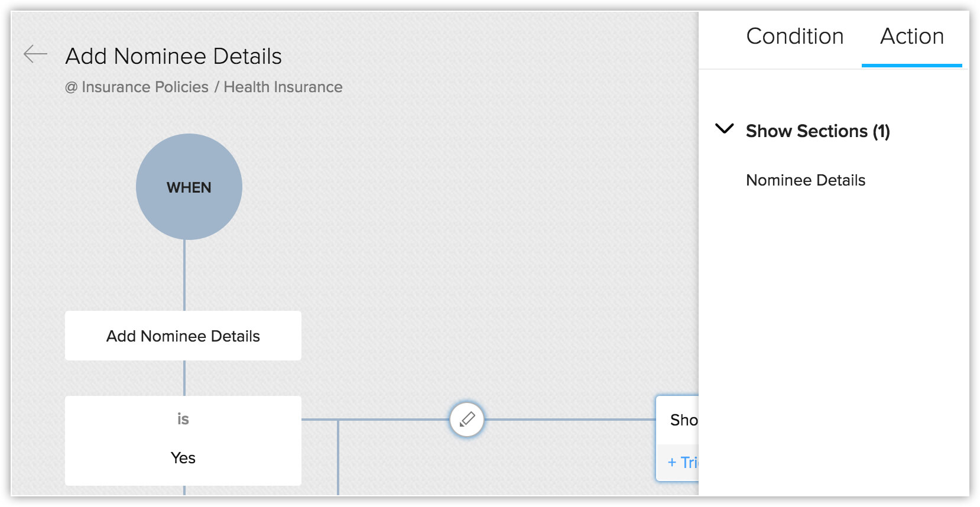This screenshot has height=507, width=980.
Task: Select the Action tab
Action: click(x=912, y=36)
